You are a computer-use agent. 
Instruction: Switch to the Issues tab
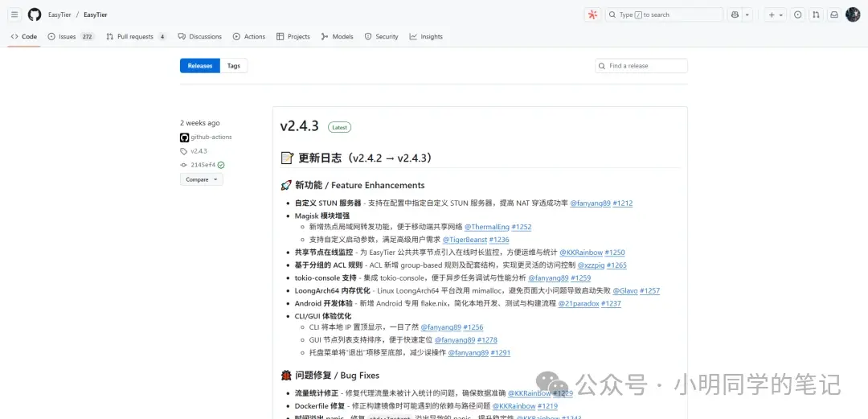click(x=70, y=36)
